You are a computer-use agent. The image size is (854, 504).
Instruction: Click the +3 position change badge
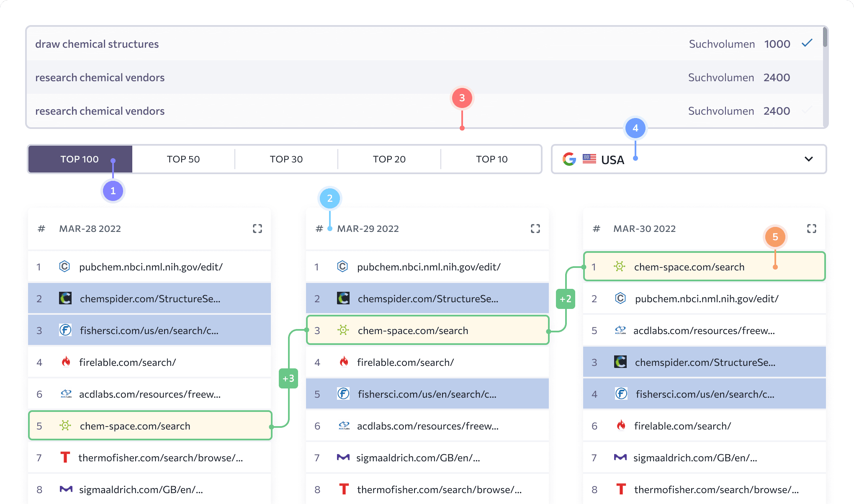click(x=288, y=378)
